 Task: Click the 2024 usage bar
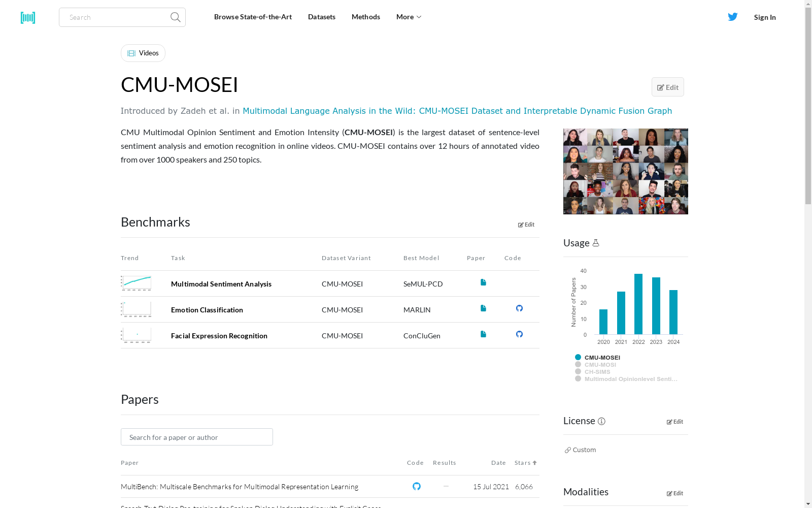pyautogui.click(x=673, y=312)
